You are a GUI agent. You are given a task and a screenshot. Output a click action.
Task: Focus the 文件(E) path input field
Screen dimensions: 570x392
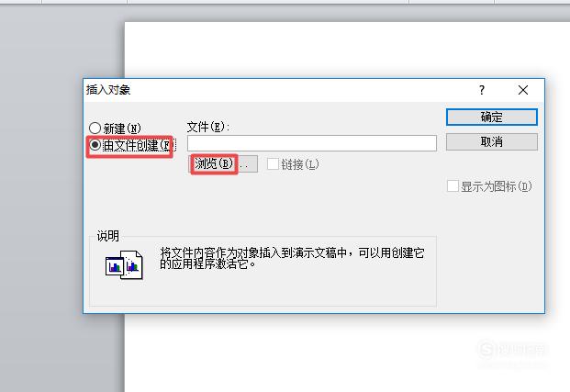tap(312, 143)
